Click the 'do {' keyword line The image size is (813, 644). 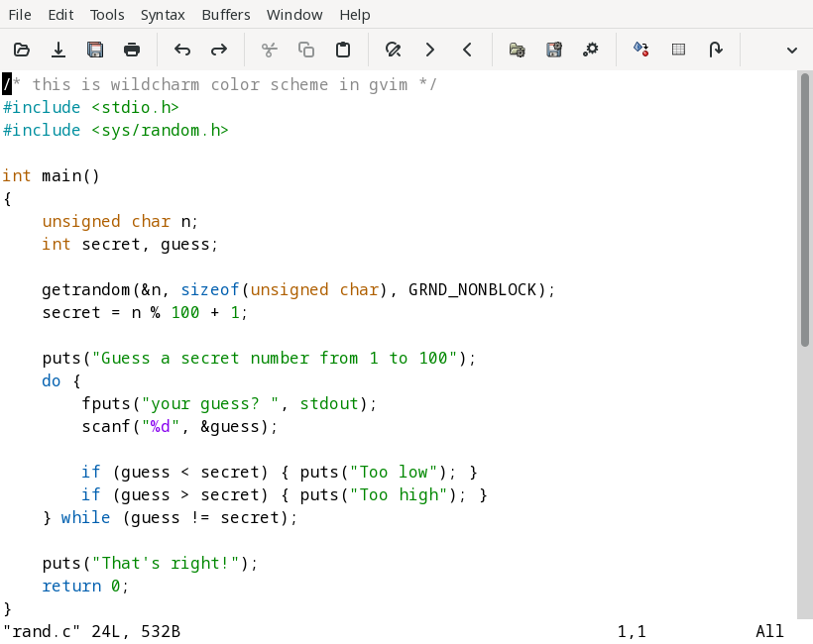(x=61, y=380)
